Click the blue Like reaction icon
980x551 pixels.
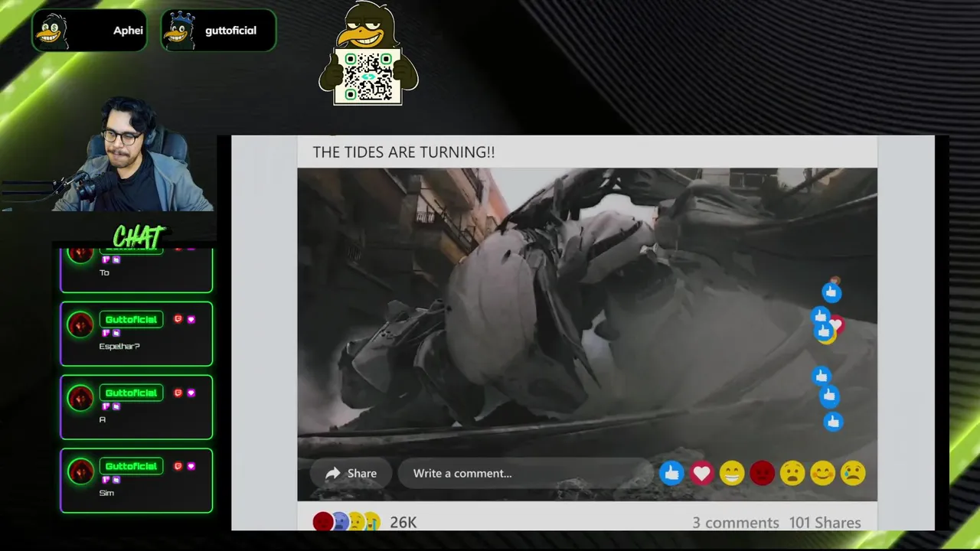coord(671,473)
